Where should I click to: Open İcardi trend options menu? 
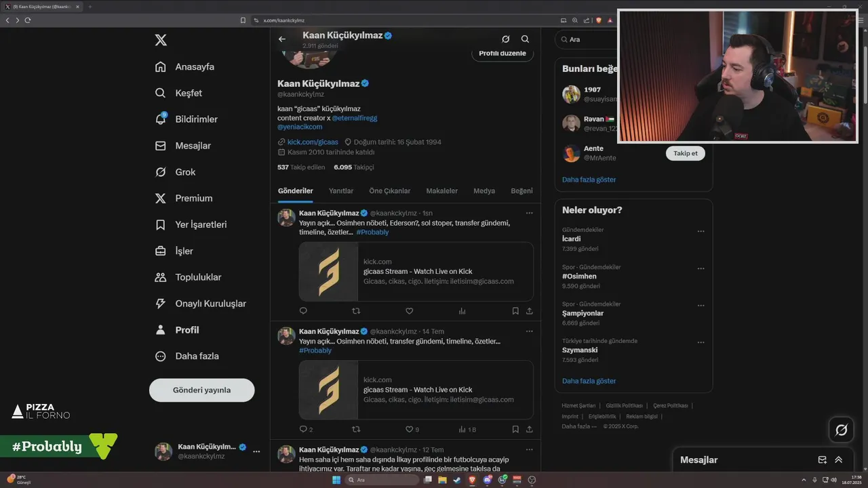pyautogui.click(x=701, y=231)
